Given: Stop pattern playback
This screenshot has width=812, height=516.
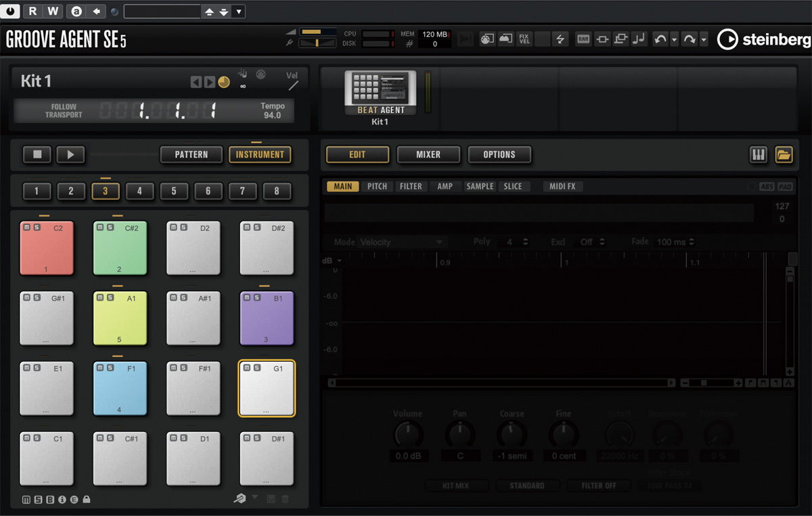Looking at the screenshot, I should tap(37, 154).
